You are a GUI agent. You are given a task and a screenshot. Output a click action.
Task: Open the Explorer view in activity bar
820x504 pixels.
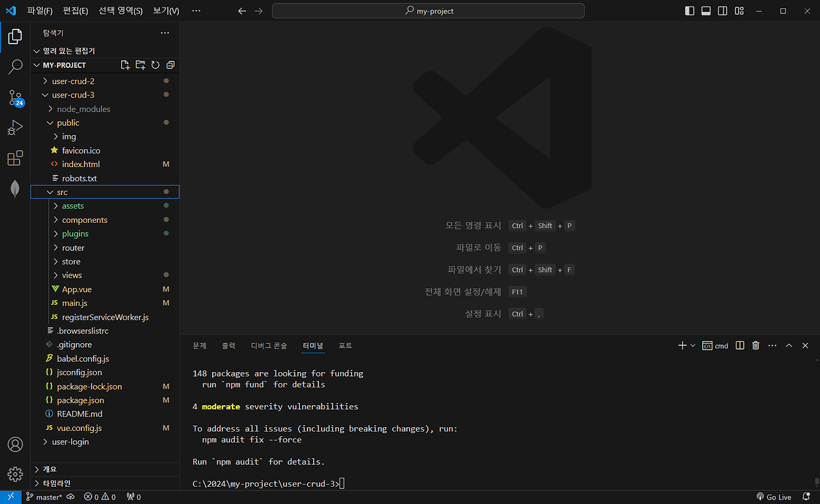(x=15, y=36)
